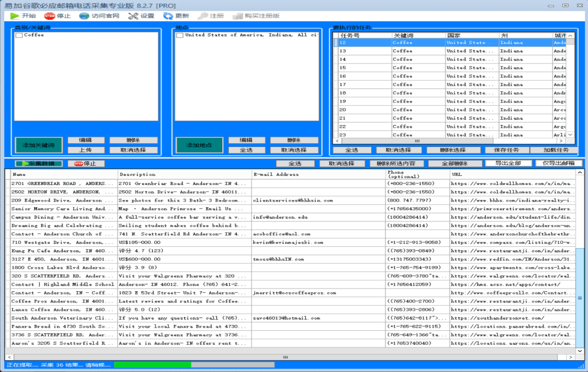The image size is (588, 372).
Task: Click the Export All (导出全部) button
Action: click(508, 164)
